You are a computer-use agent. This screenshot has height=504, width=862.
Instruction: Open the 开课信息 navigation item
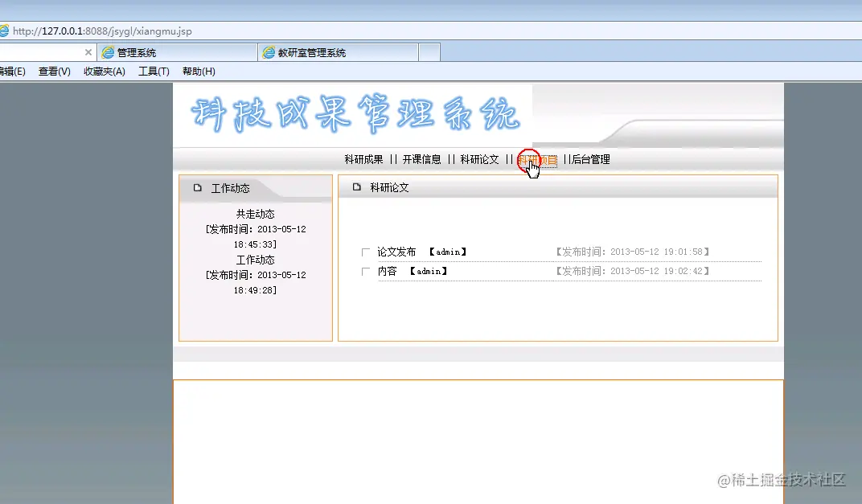coord(424,159)
